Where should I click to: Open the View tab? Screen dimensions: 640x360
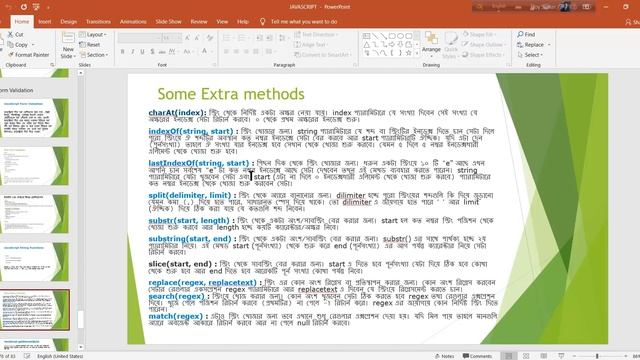[x=222, y=22]
